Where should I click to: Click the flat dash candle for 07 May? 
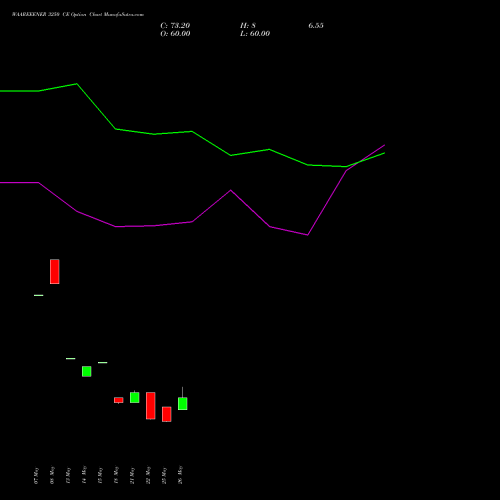(39, 295)
